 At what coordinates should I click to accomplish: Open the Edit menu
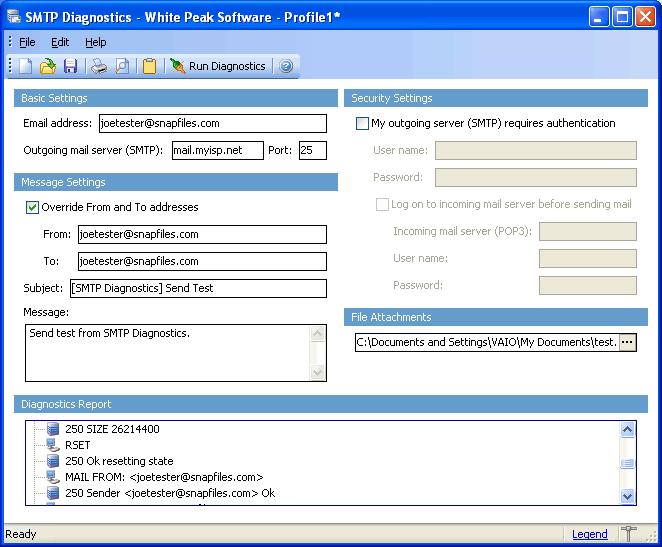point(60,42)
